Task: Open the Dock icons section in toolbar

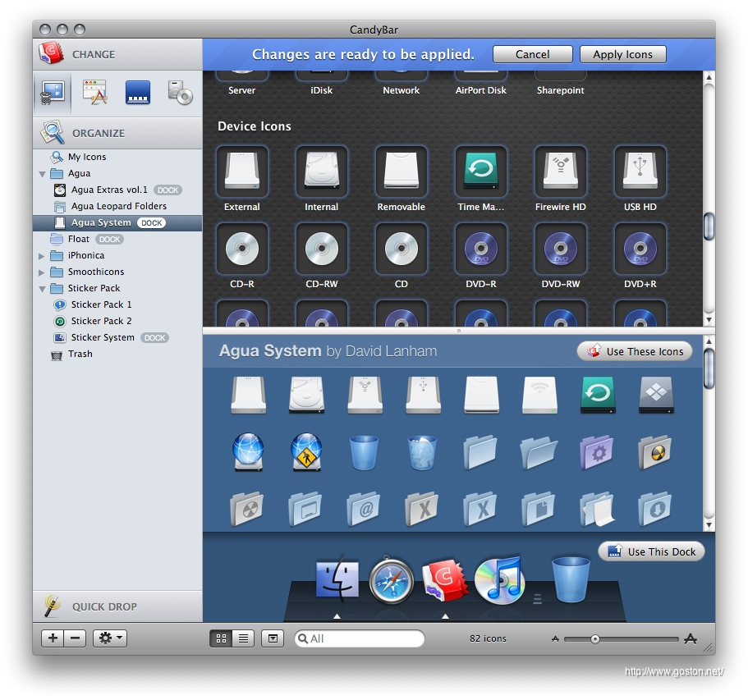Action: [137, 93]
